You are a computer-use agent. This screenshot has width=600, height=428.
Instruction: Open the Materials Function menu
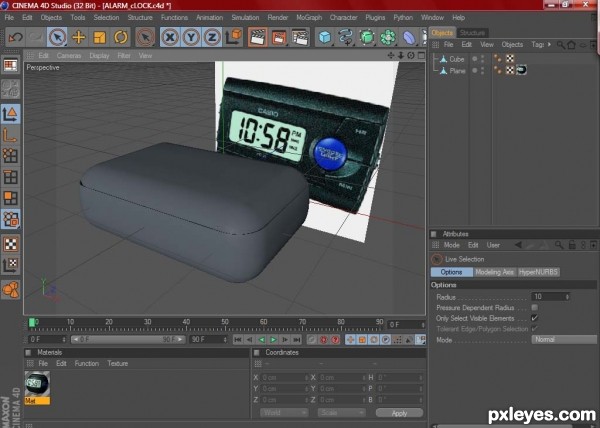(86, 363)
